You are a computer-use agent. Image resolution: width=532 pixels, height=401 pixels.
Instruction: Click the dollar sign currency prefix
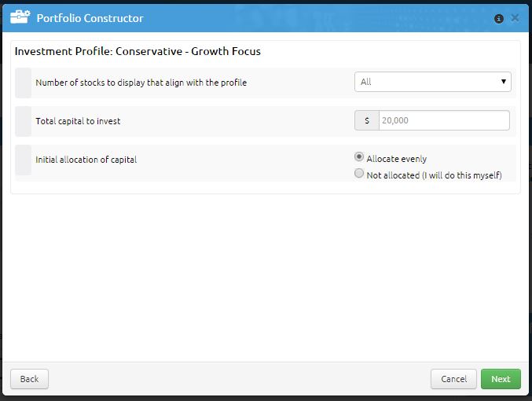[367, 120]
